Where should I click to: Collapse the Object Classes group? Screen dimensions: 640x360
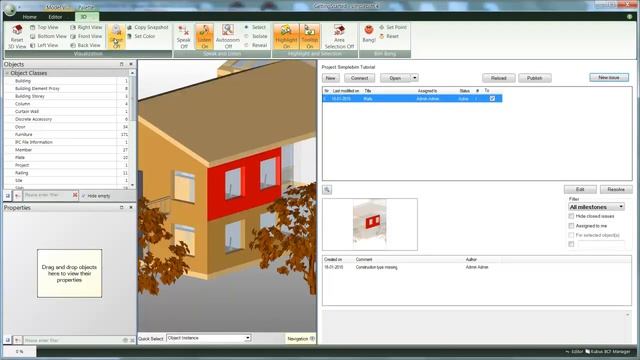tap(7, 73)
